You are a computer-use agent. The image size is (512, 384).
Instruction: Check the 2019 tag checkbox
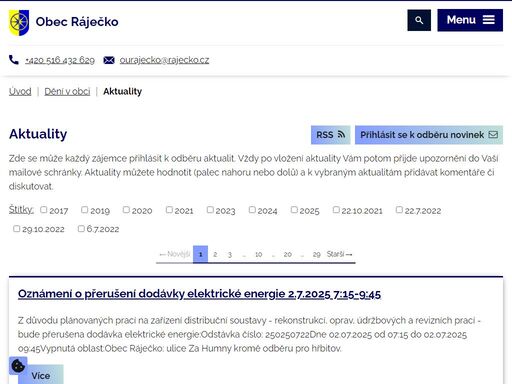[85, 210]
